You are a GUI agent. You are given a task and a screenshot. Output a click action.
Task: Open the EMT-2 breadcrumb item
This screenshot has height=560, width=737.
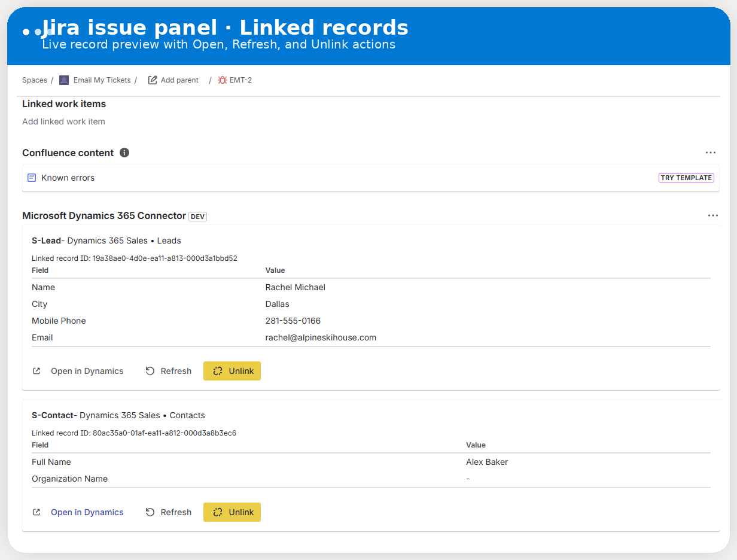240,80
